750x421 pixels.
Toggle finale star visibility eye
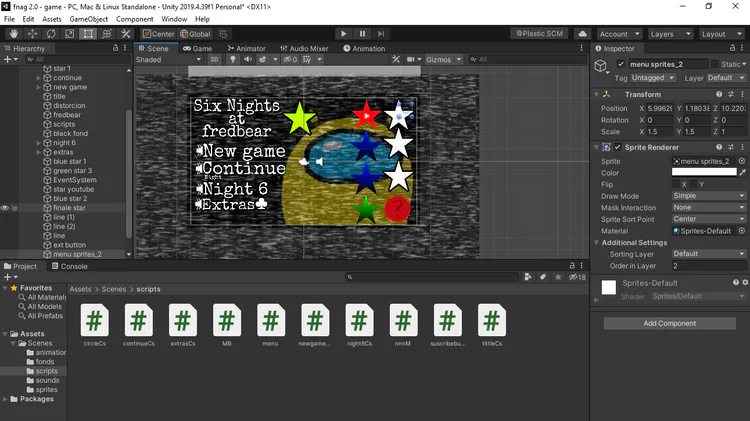(x=5, y=208)
